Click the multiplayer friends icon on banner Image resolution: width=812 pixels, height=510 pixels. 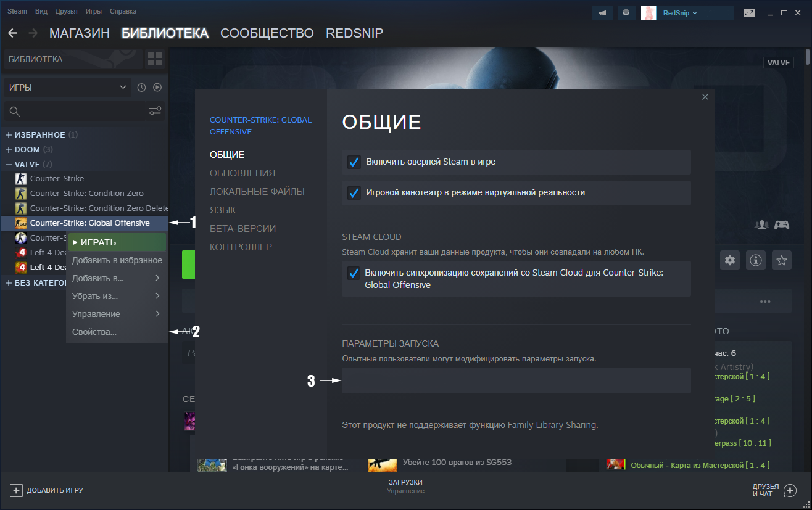tap(761, 225)
